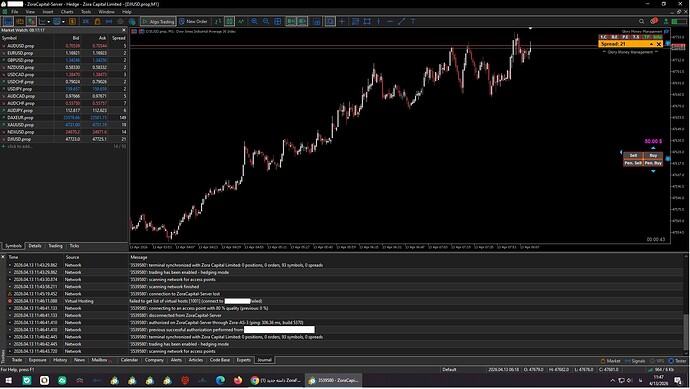690x389 pixels.
Task: Click the Zoom Out magnifier icon
Action: click(266, 21)
